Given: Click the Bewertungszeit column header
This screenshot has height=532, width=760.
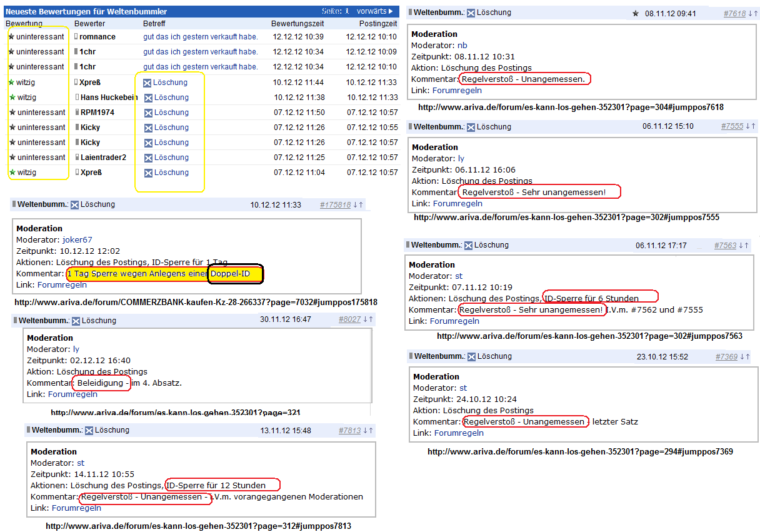Looking at the screenshot, I should 297,23.
